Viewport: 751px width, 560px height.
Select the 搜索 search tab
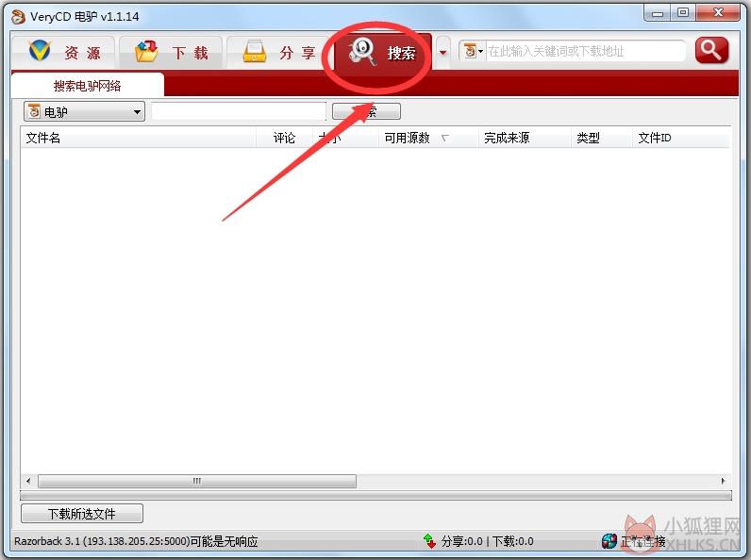(x=382, y=52)
